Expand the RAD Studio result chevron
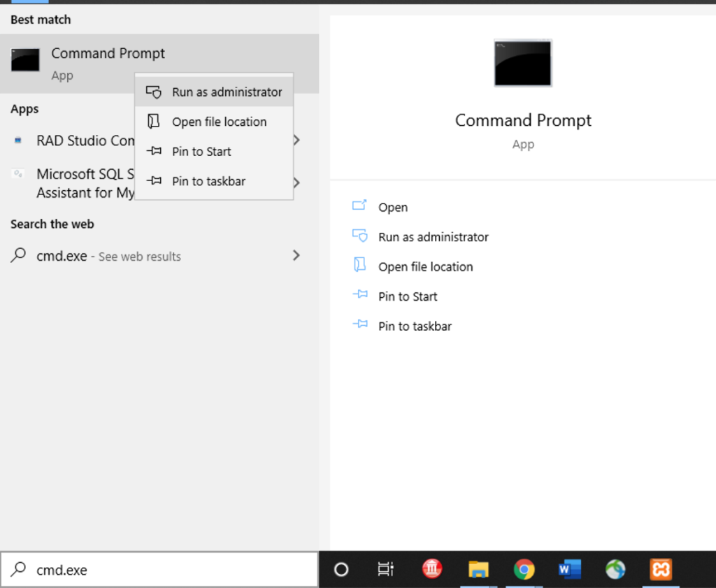The width and height of the screenshot is (716, 588). point(296,140)
